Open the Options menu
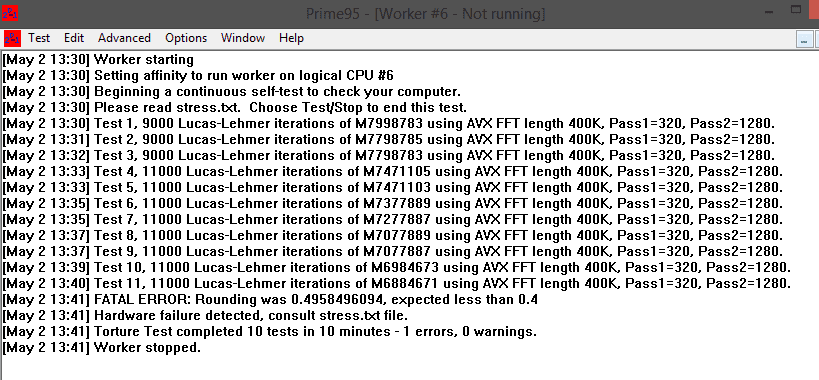 pos(186,38)
